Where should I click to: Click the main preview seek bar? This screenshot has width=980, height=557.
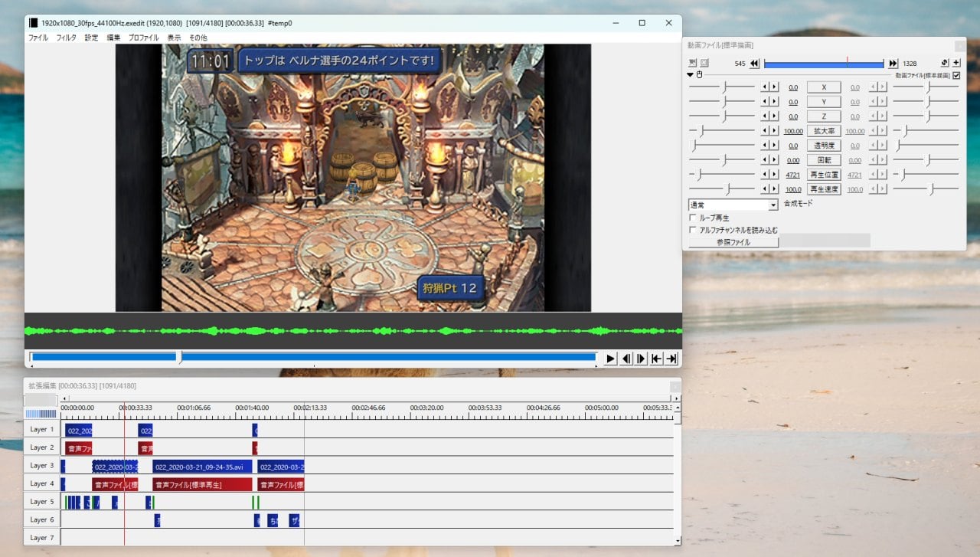(313, 357)
